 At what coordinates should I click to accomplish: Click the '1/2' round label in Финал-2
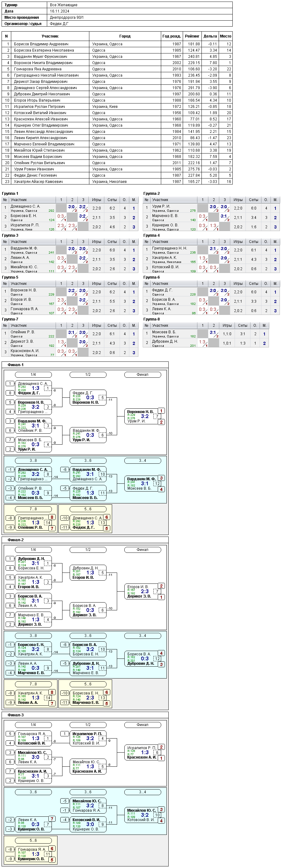click(88, 550)
